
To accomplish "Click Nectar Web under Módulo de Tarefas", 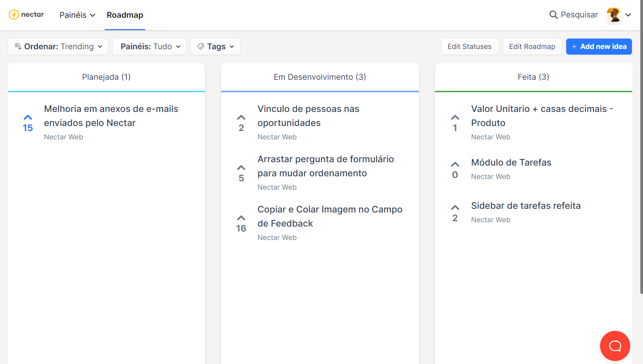I will coord(490,177).
